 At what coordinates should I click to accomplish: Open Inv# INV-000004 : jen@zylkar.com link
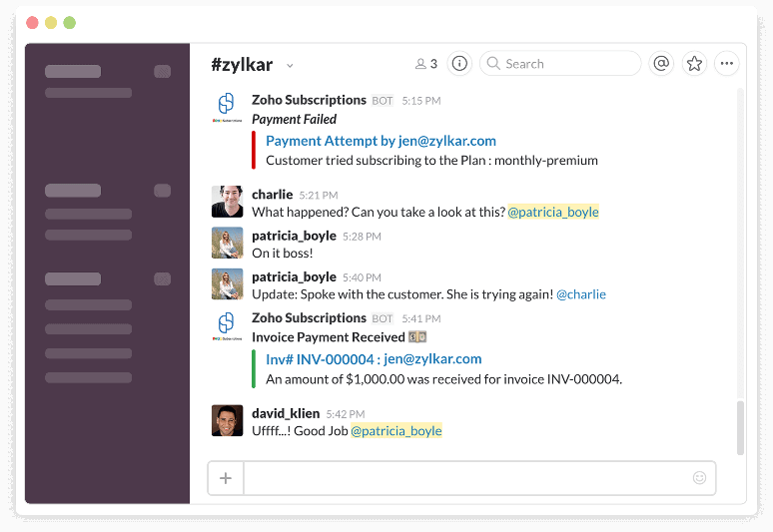click(x=374, y=359)
